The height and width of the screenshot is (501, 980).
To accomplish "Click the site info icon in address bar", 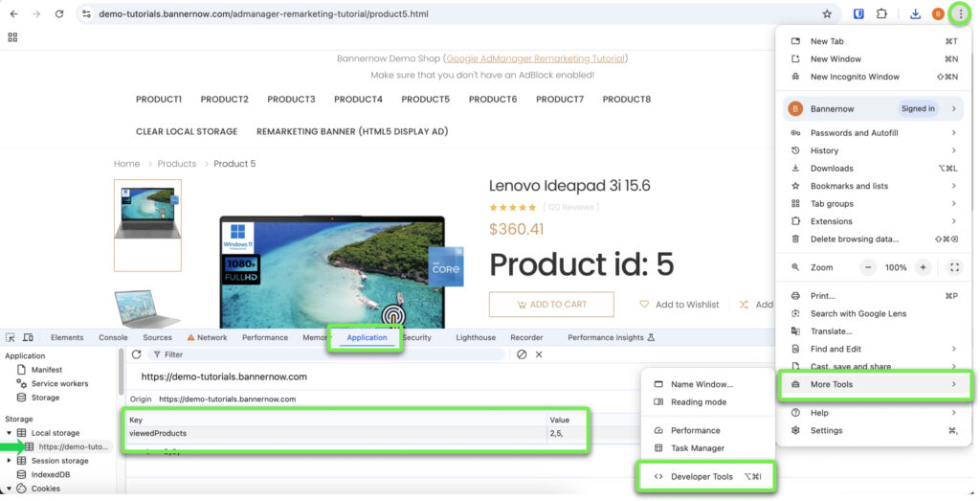I will coord(87,13).
